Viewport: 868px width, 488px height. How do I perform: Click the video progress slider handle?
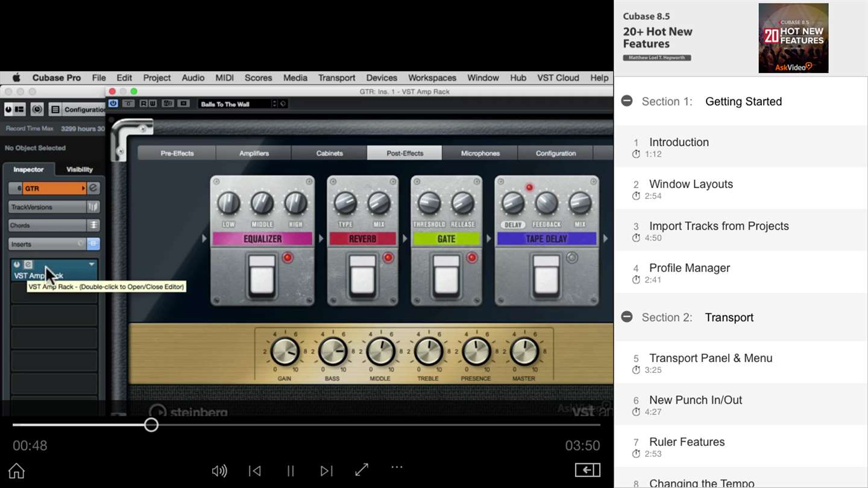tap(151, 425)
